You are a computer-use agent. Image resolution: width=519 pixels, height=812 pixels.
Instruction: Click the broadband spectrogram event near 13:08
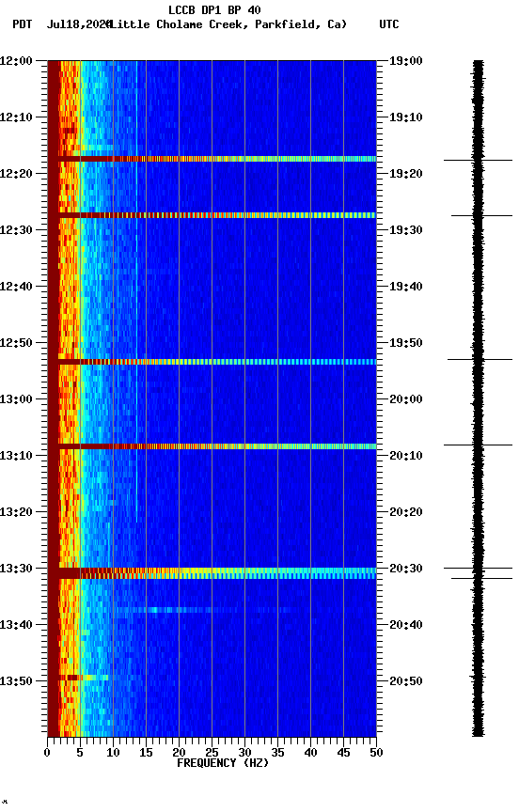[x=212, y=446]
